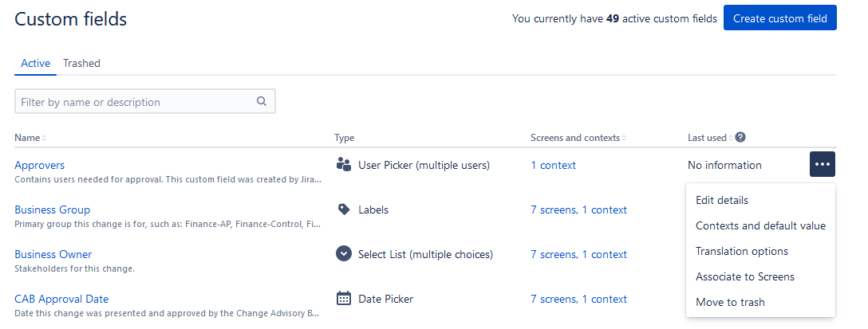Open the 1 context link for Approvers
The height and width of the screenshot is (329, 868).
point(553,165)
